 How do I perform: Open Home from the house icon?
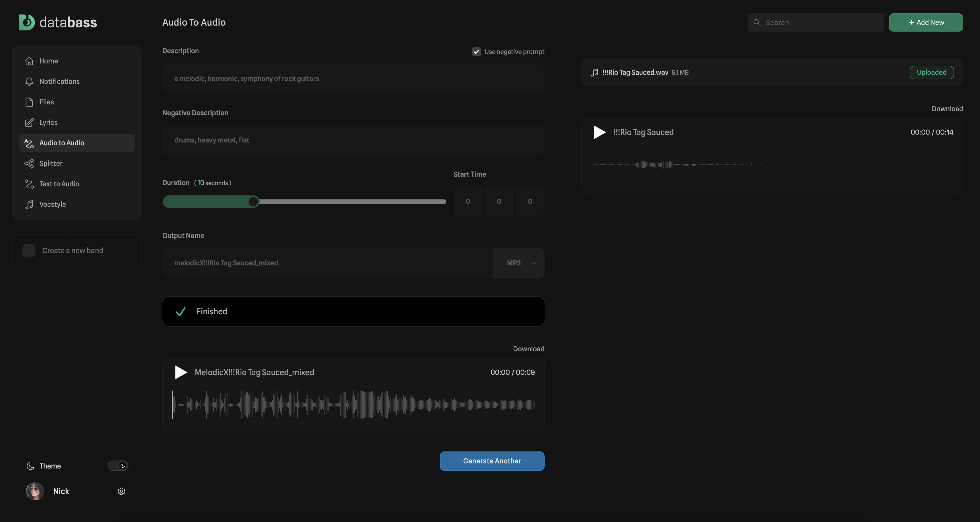point(29,61)
